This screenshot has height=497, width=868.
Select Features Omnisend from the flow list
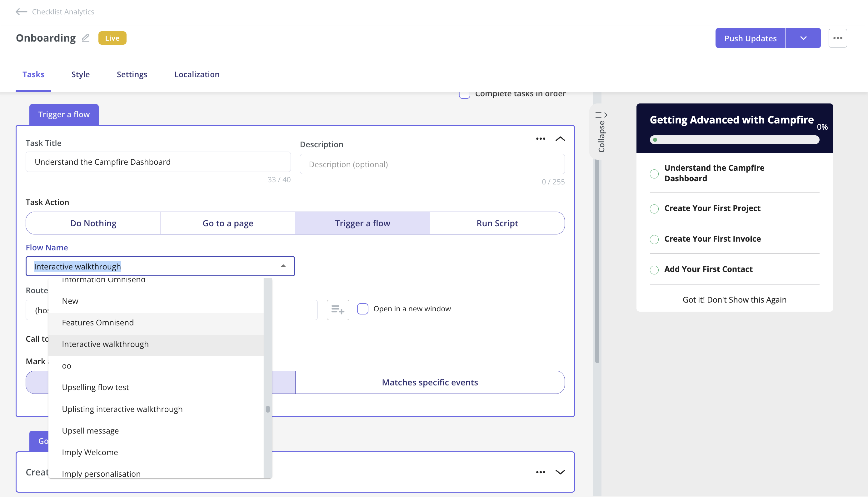pyautogui.click(x=98, y=322)
